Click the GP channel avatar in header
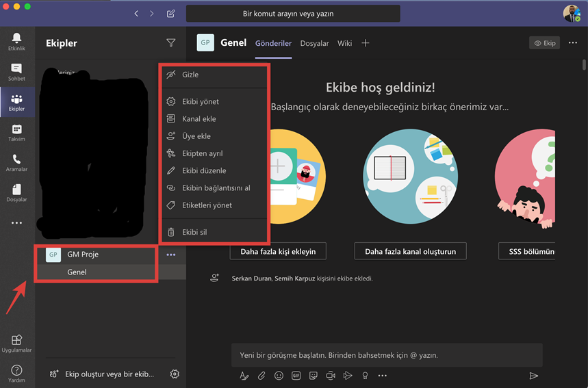 (x=205, y=42)
